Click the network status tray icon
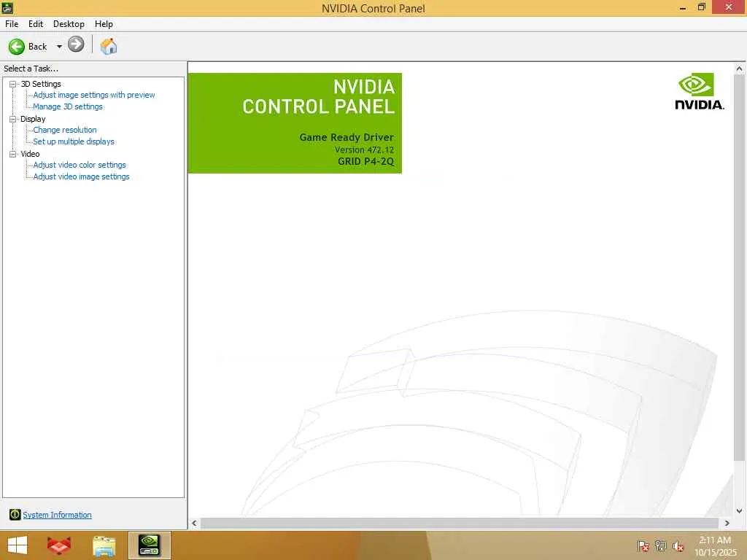Viewport: 747px width, 560px height. [x=660, y=545]
